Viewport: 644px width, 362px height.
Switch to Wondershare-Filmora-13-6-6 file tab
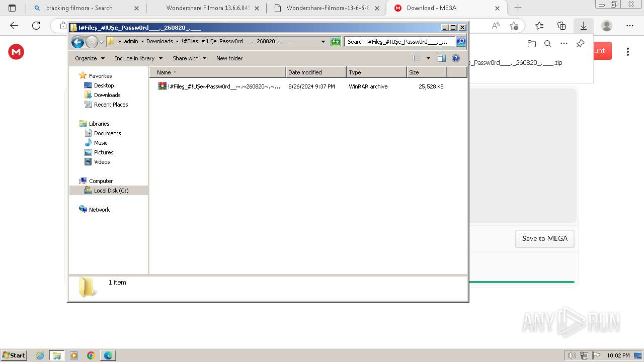(328, 8)
